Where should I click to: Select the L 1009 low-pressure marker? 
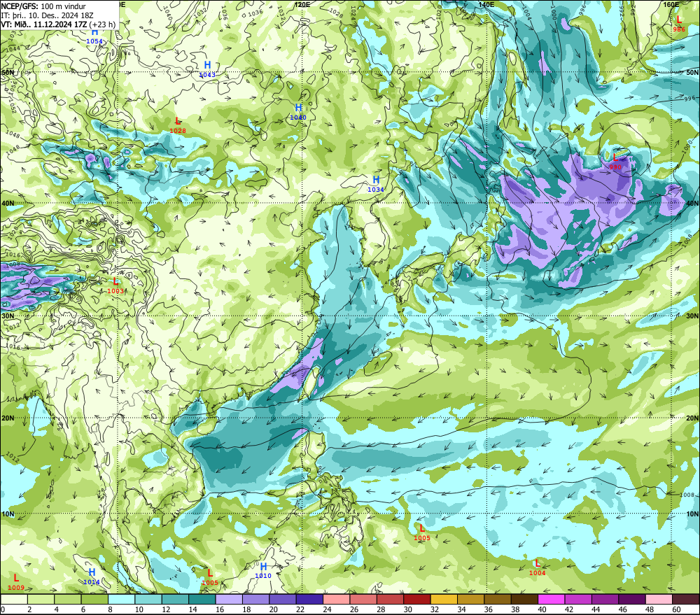pyautogui.click(x=16, y=582)
